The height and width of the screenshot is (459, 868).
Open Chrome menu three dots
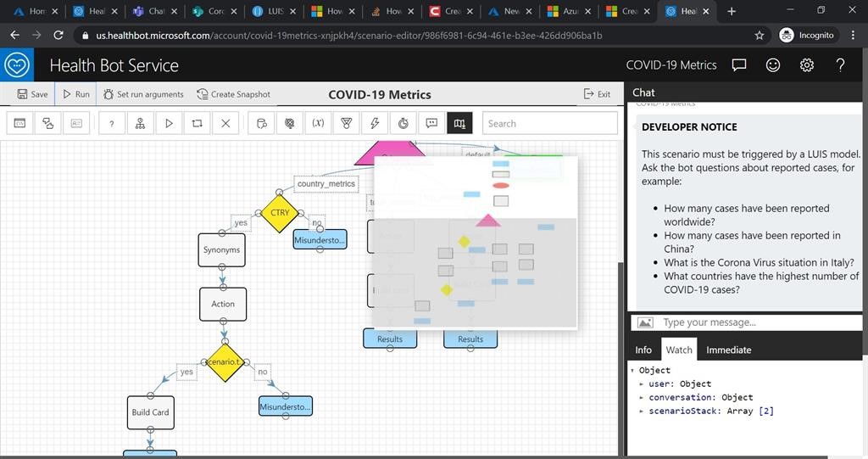pyautogui.click(x=853, y=35)
